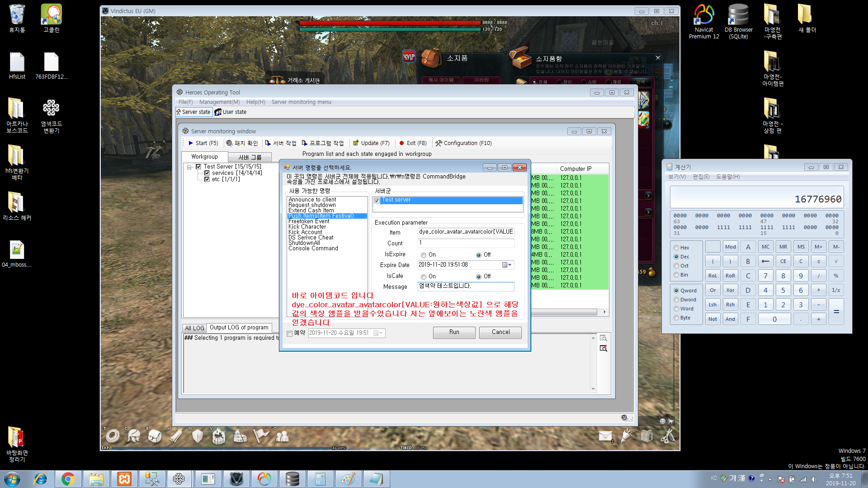The height and width of the screenshot is (488, 868).
Task: Open the mail icon in game HUD
Action: [605, 436]
